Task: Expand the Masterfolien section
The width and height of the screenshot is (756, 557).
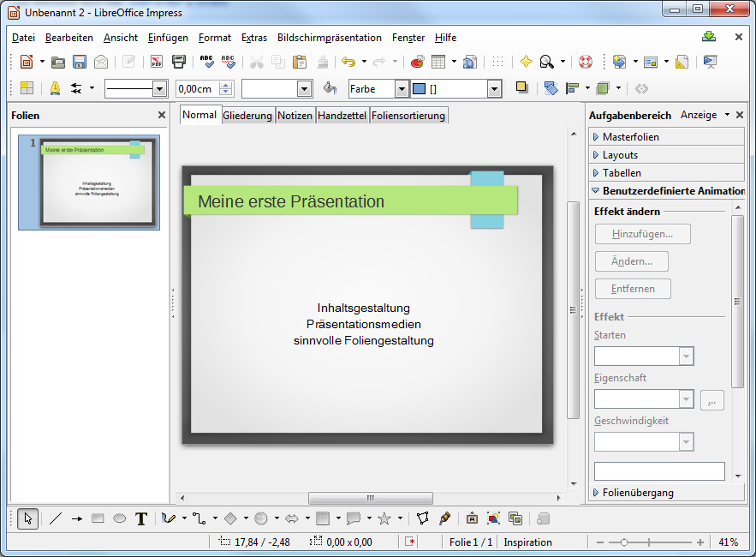Action: coord(630,137)
